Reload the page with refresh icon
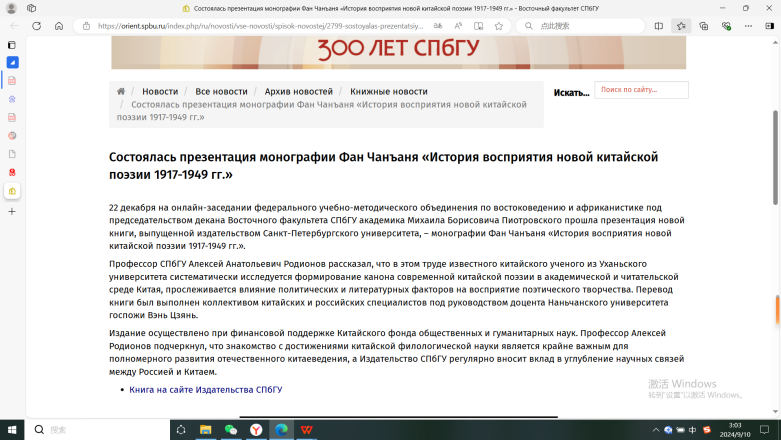The height and width of the screenshot is (440, 781). click(36, 26)
